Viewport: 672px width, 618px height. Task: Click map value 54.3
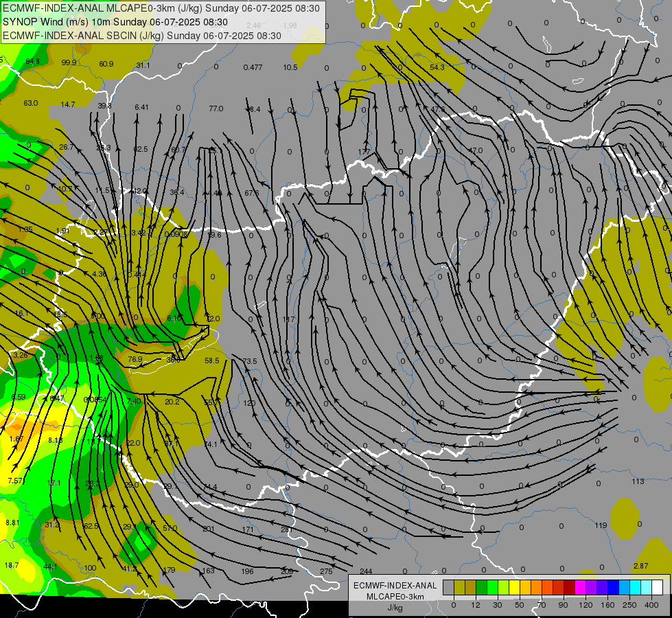[x=437, y=67]
